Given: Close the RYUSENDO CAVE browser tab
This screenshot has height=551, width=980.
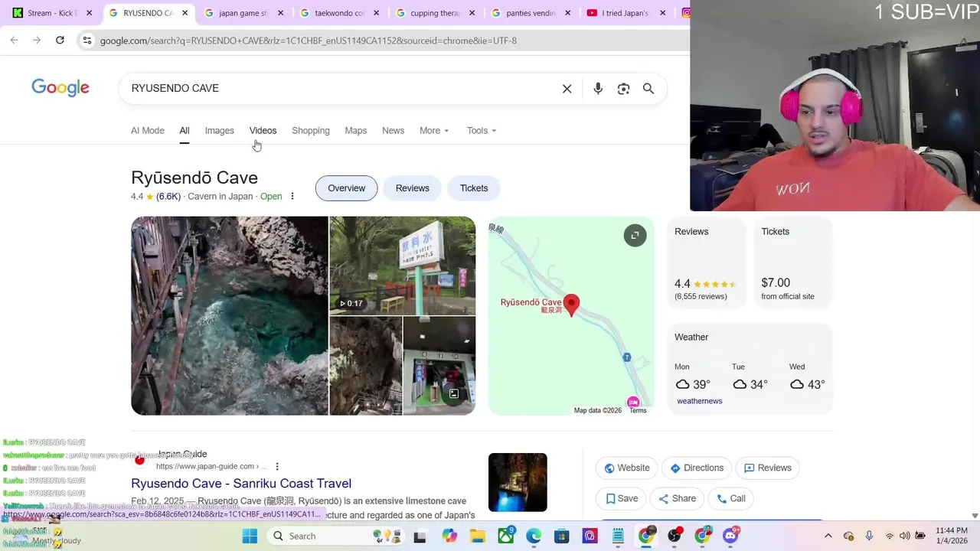Looking at the screenshot, I should pyautogui.click(x=185, y=13).
